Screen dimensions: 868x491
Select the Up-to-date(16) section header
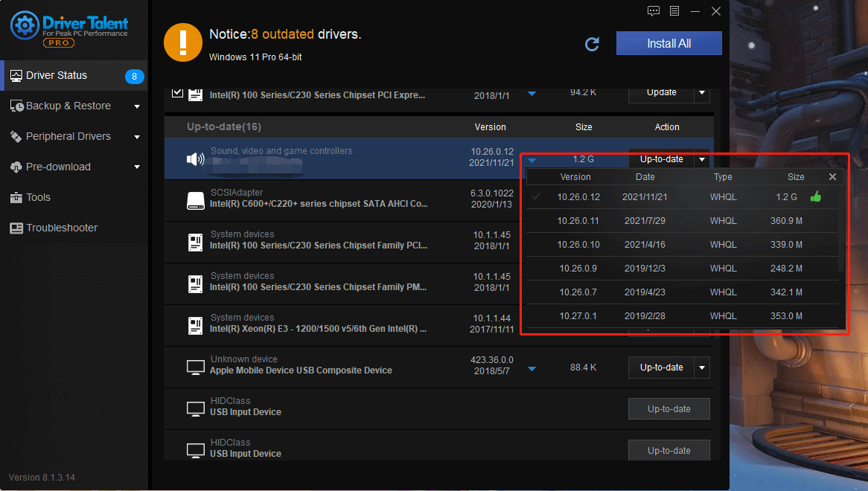[x=439, y=127]
